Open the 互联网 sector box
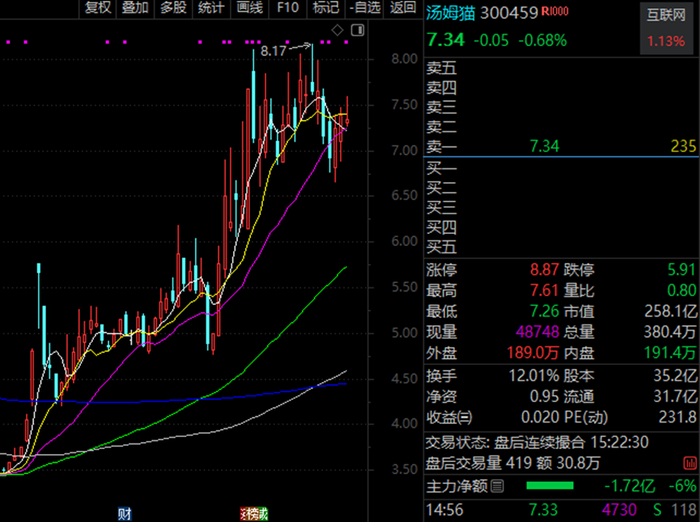700x522 pixels. [x=666, y=29]
